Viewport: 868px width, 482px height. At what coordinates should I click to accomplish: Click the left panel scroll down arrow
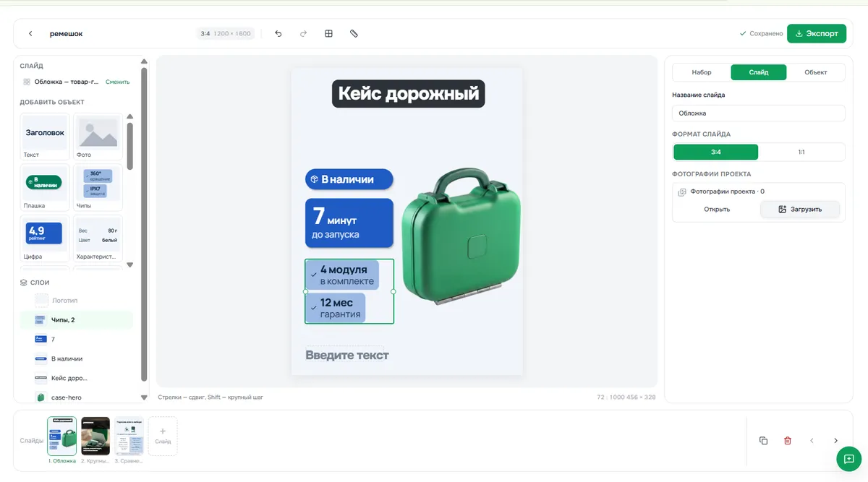pyautogui.click(x=144, y=397)
